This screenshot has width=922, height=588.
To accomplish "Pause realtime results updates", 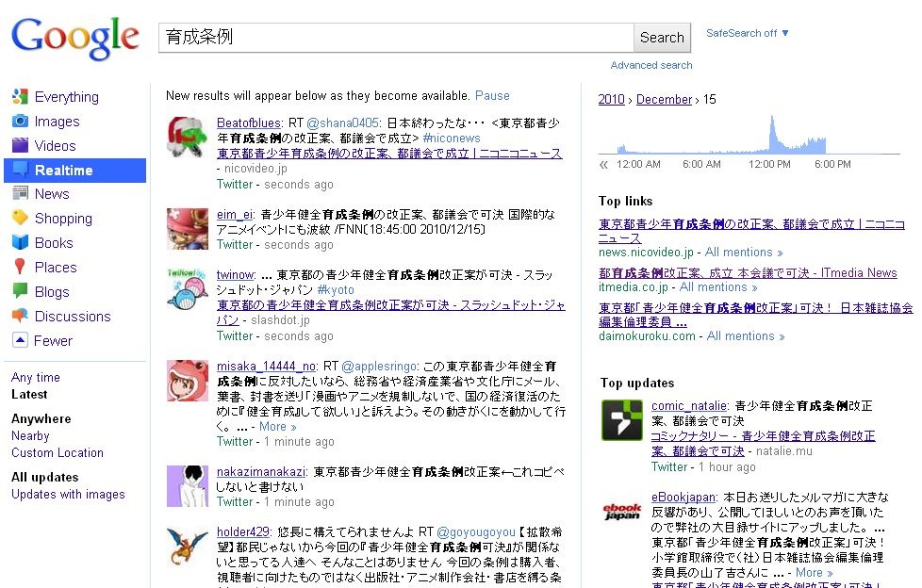I will [492, 95].
